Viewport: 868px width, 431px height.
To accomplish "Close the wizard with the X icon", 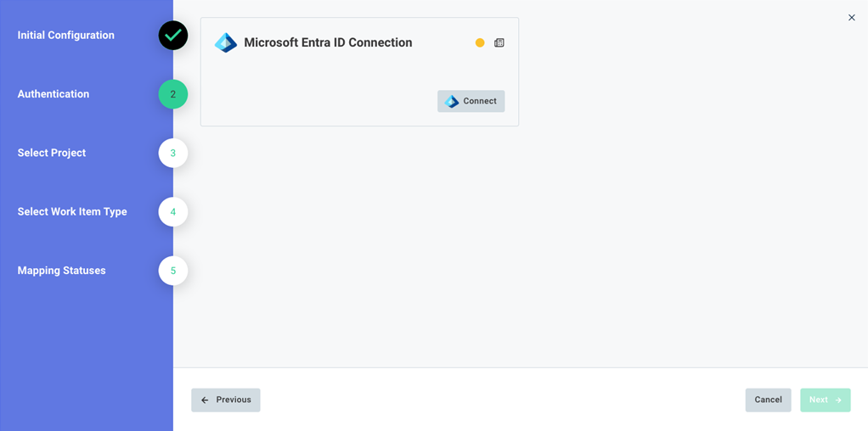I will tap(852, 18).
